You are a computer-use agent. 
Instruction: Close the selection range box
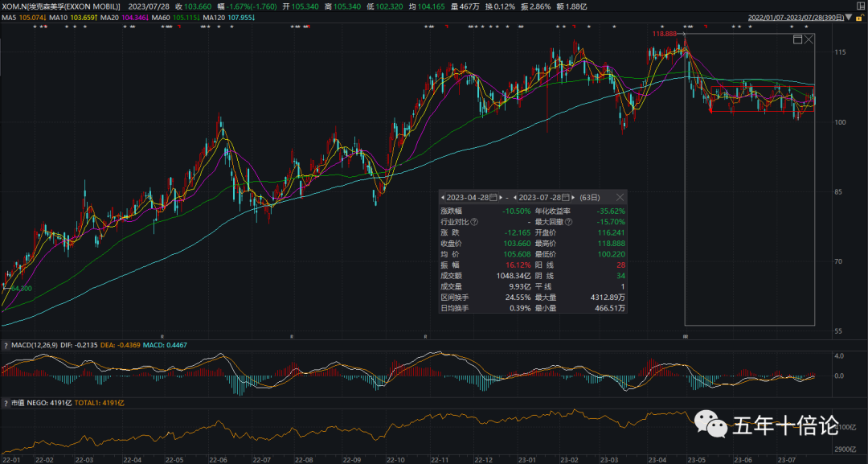tap(809, 39)
